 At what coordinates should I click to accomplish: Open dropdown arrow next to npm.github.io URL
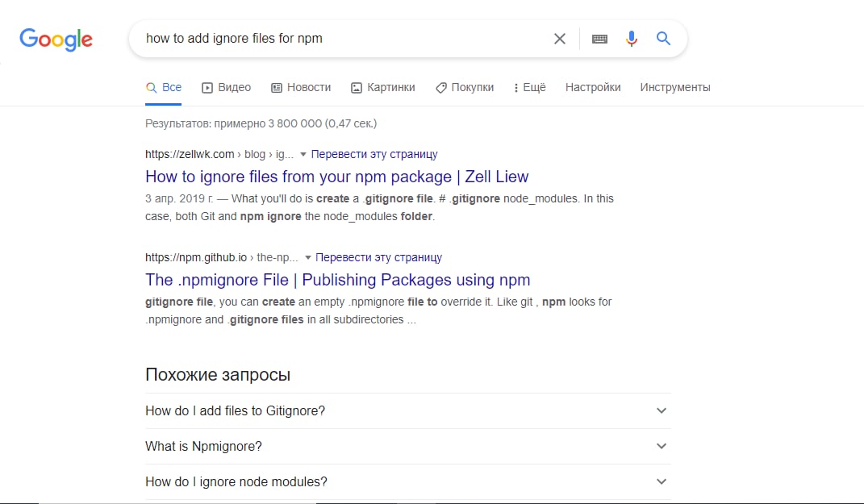coord(307,258)
